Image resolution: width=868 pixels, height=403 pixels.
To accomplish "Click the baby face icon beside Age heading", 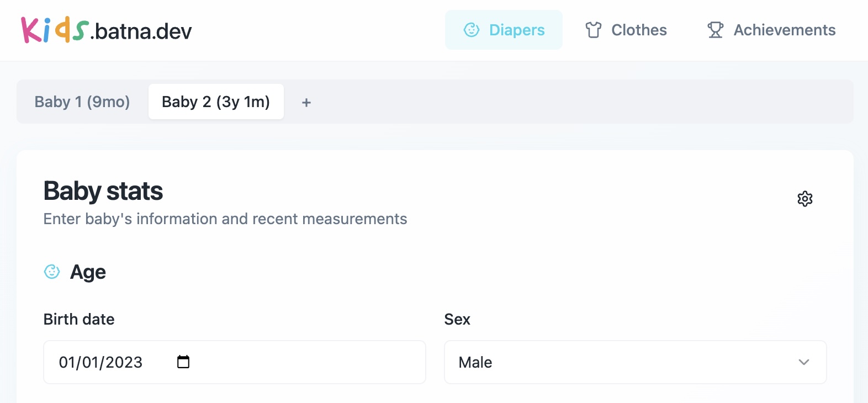I will [51, 271].
